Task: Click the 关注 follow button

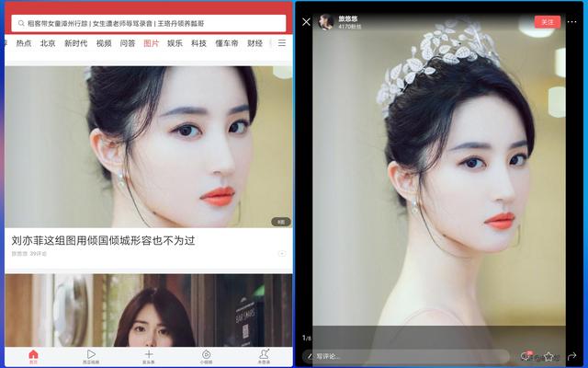Action: 547,21
